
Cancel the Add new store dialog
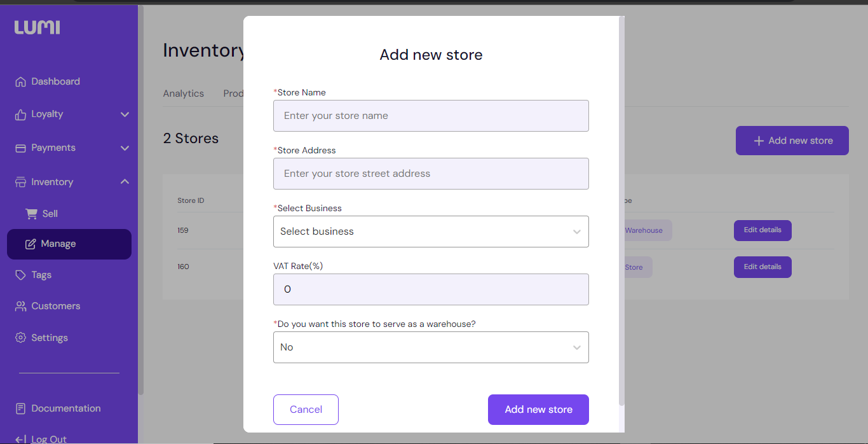[306, 409]
